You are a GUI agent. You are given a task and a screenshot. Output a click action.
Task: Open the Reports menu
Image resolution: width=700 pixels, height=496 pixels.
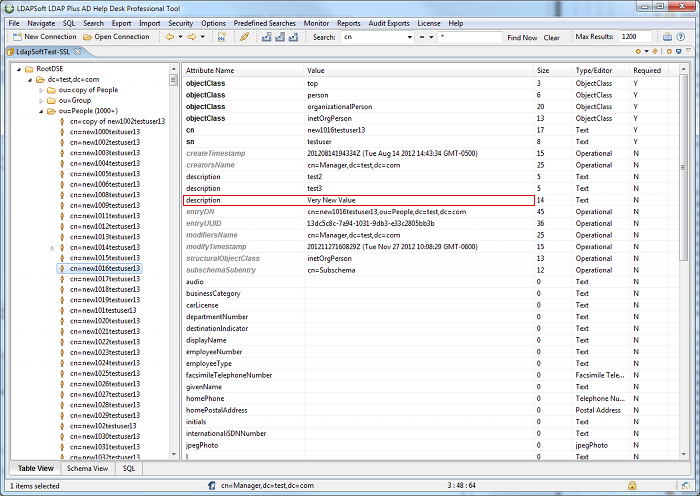349,23
